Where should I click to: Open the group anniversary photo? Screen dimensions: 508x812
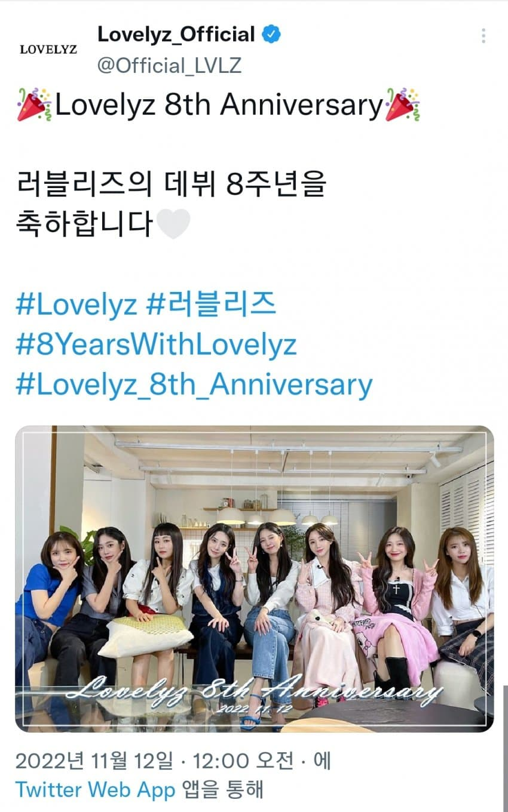click(x=255, y=579)
